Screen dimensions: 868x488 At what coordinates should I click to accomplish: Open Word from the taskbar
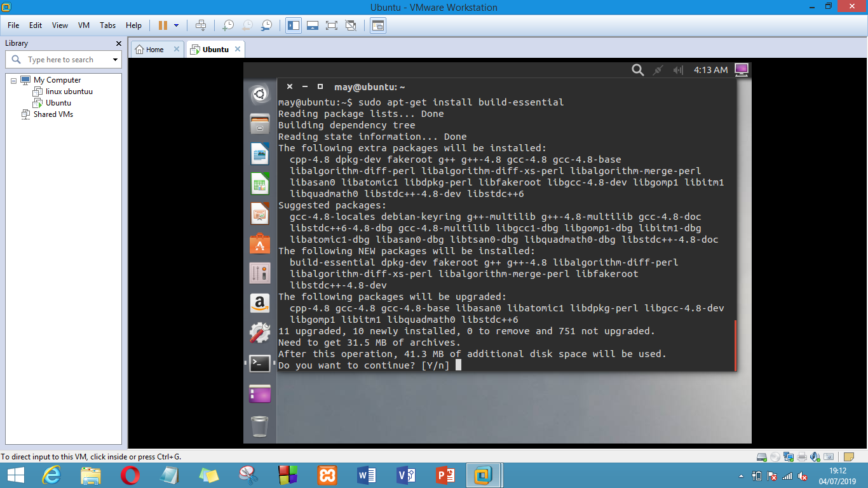[366, 475]
